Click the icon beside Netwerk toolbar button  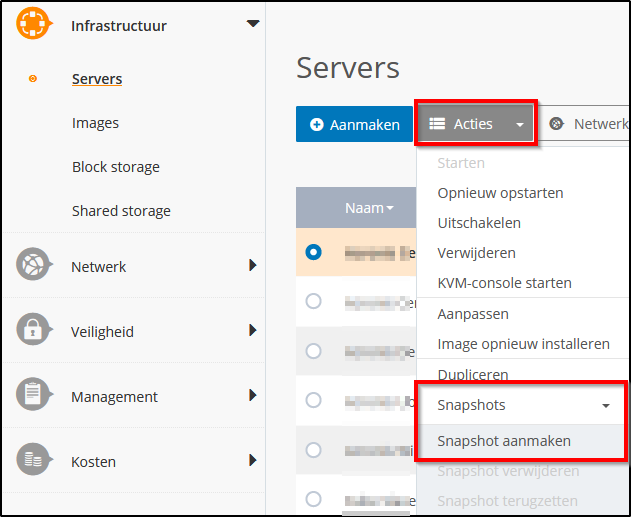coord(557,124)
